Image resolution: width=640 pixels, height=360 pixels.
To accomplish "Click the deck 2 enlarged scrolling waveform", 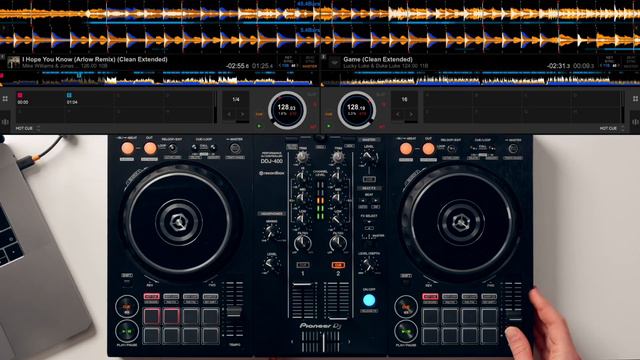I will (320, 40).
